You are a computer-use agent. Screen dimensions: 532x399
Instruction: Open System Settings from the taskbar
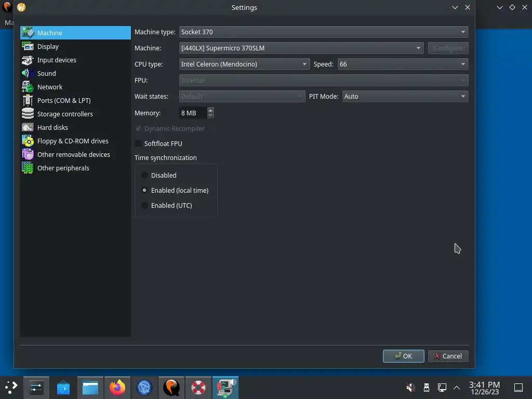(x=36, y=388)
